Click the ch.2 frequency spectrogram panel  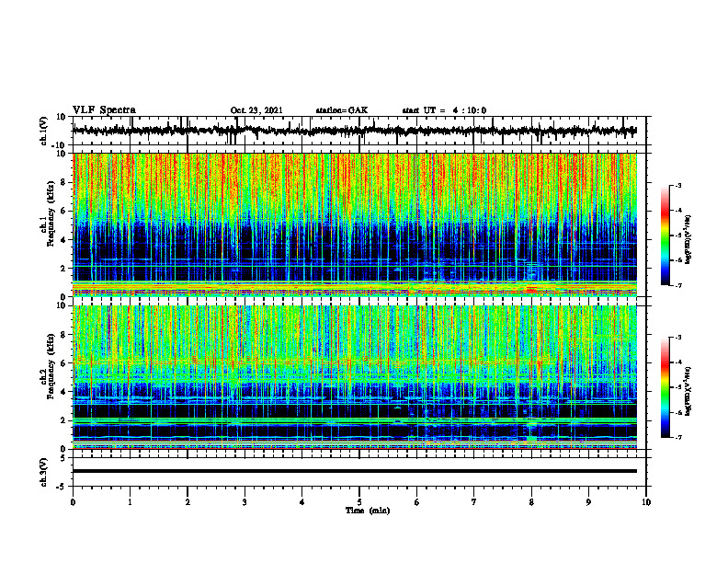(355, 377)
